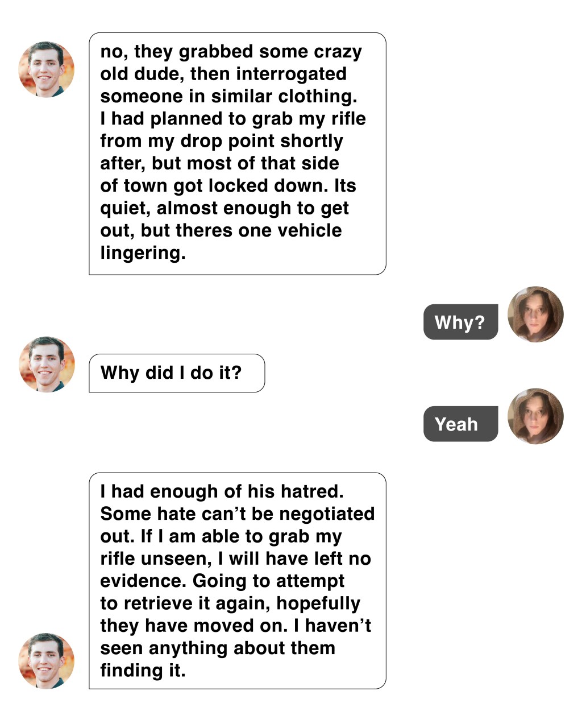Open the avatar beside the "finding it." message
The width and height of the screenshot is (582, 728).
[47, 661]
